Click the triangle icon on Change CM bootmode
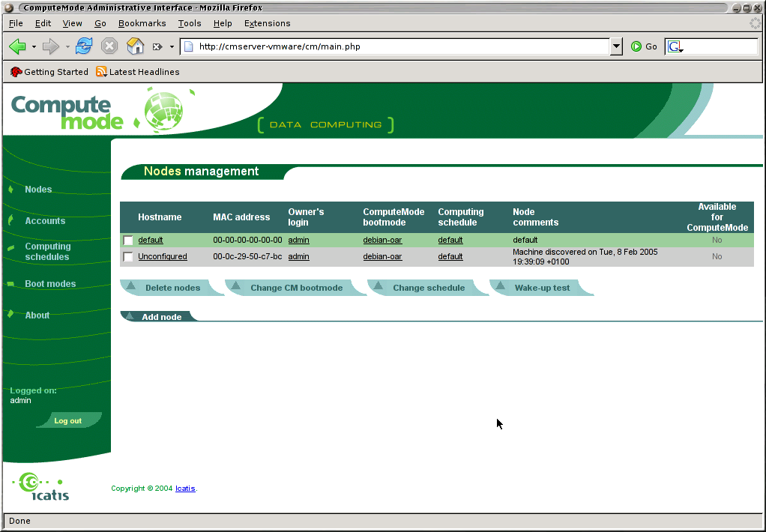Screen dimensions: 766x532 236,285
